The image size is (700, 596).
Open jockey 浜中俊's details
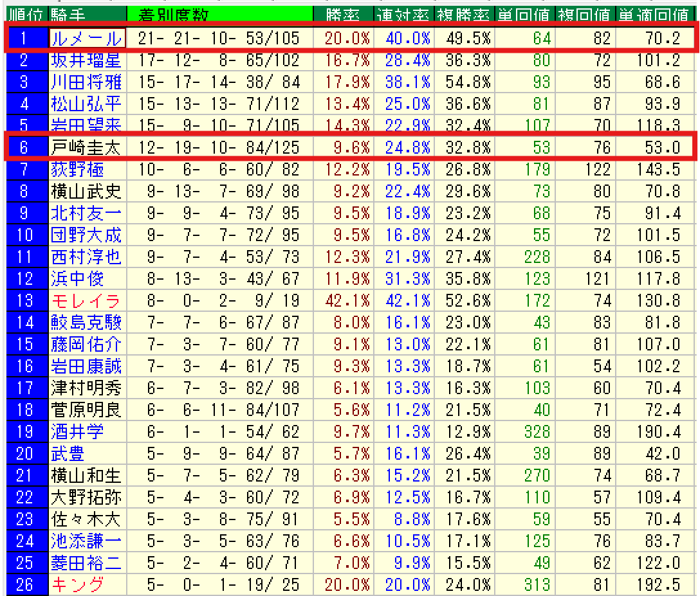[x=77, y=279]
